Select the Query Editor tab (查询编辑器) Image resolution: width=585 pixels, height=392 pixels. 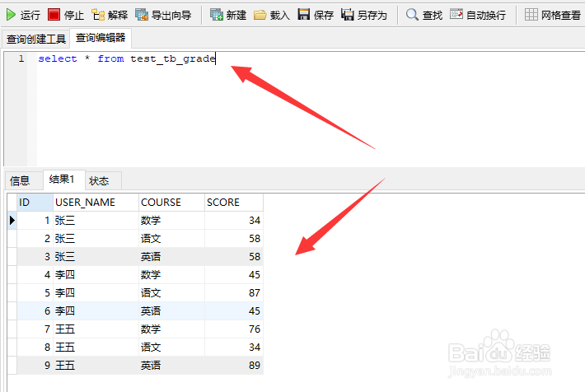[101, 38]
